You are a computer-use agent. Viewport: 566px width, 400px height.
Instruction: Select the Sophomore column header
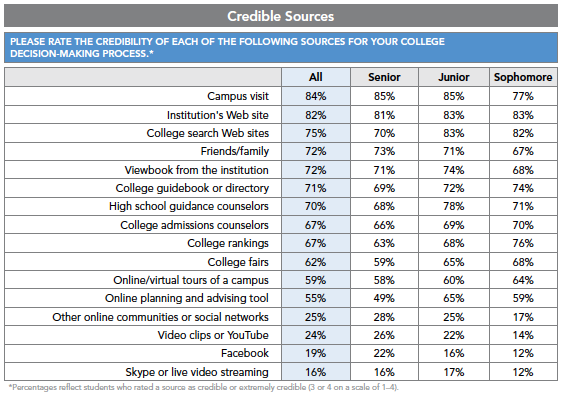point(523,77)
